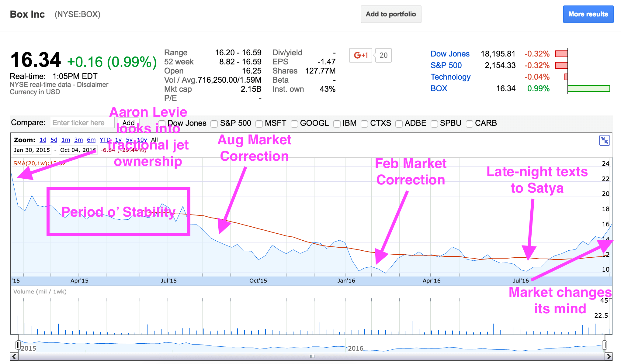Set chart zoom to 10y
The width and height of the screenshot is (621, 364).
[142, 140]
